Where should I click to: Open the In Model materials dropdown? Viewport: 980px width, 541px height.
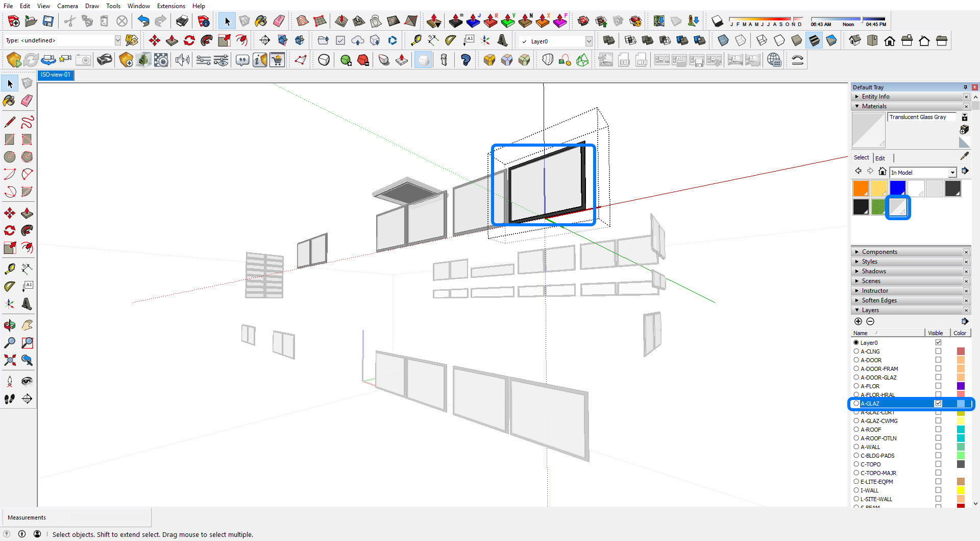tap(952, 173)
